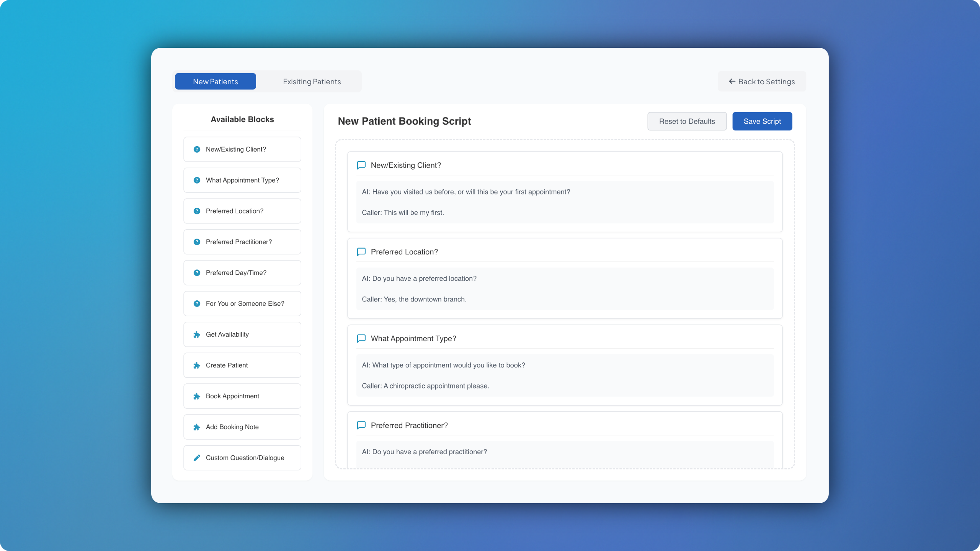This screenshot has width=980, height=551.
Task: Click puzzle icon on Add Booking Note block
Action: pos(197,427)
